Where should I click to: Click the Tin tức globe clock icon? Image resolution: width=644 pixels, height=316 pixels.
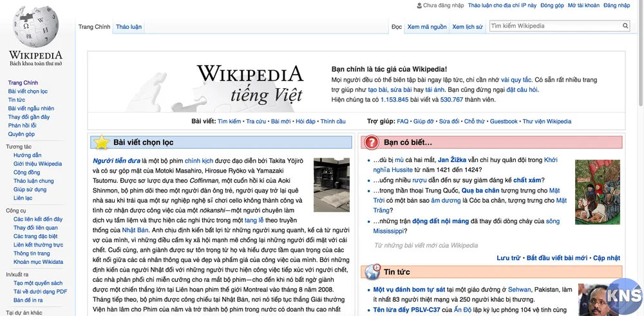point(372,272)
